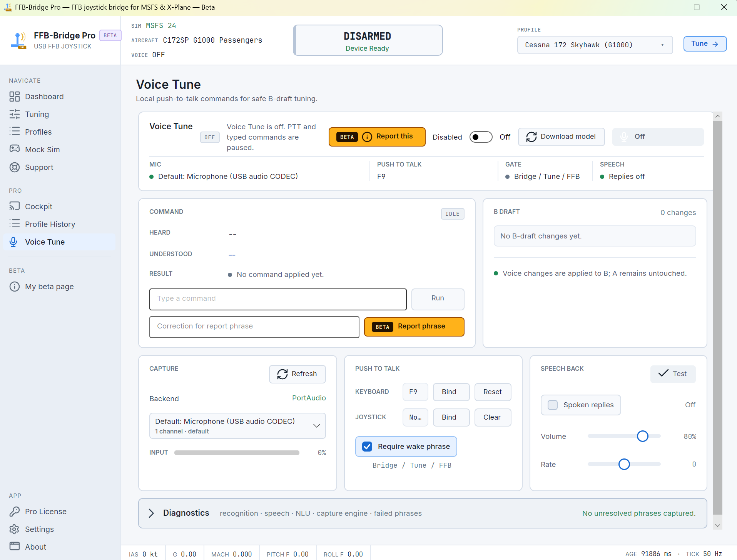This screenshot has height=560, width=737.
Task: Click the checkmark icon on Test button
Action: pos(663,373)
